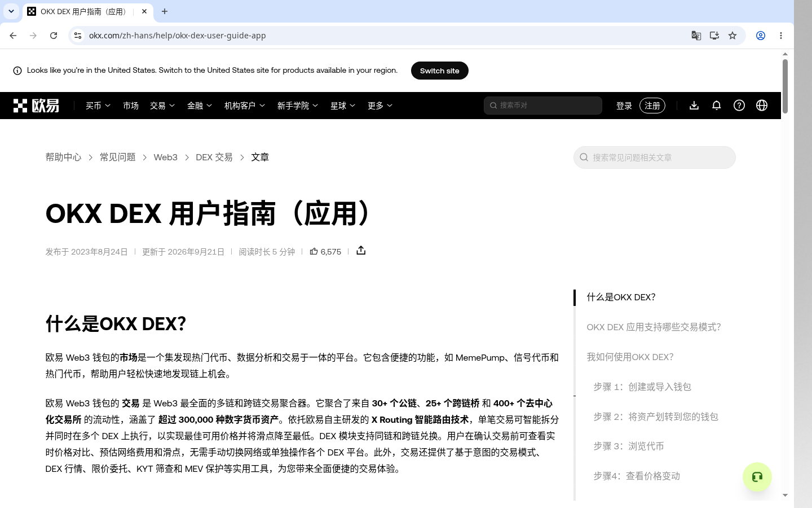Click the 6,575 likes count
The height and width of the screenshot is (508, 812).
331,252
